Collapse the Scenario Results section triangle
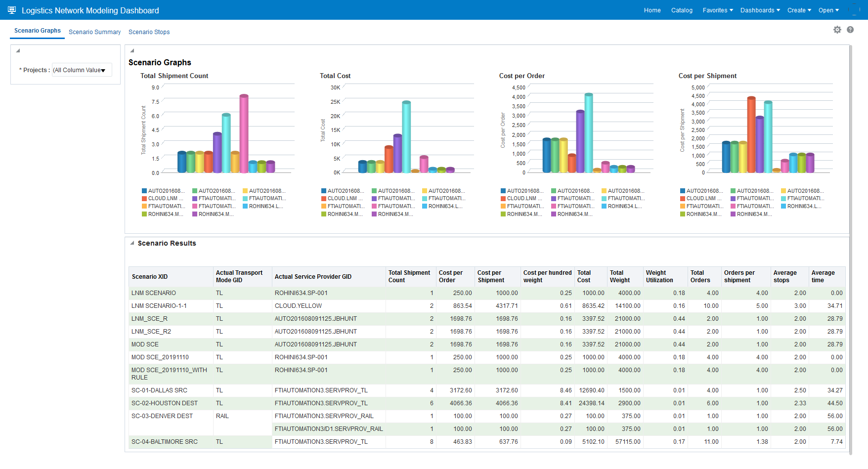868x469 pixels. point(132,243)
